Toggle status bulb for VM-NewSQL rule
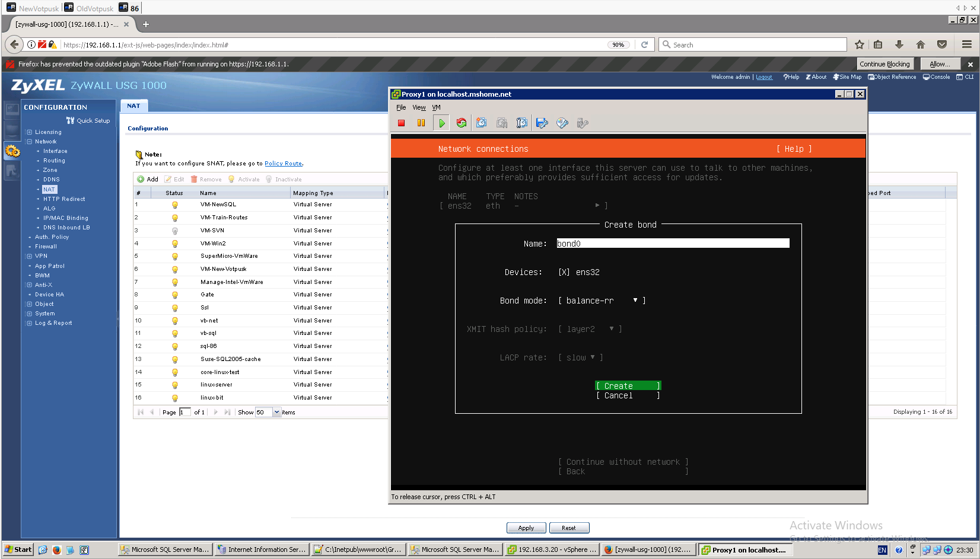The height and width of the screenshot is (559, 980). point(174,205)
